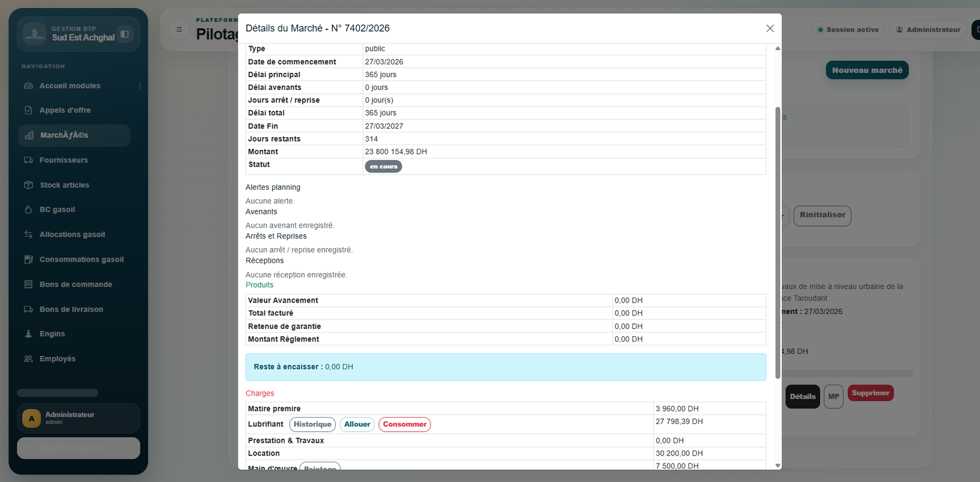
Task: Close the Détails du Marché dialog
Action: (x=770, y=28)
